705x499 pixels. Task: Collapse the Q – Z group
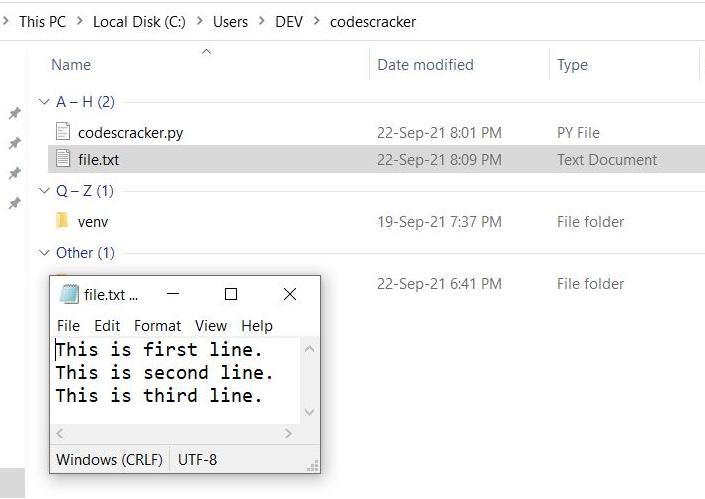43,191
